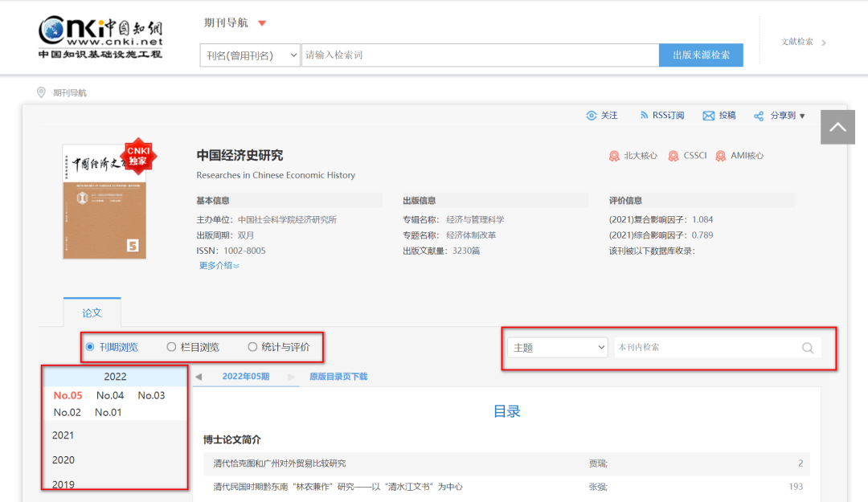Click the 关注 eye icon
The image size is (868, 502).
(592, 115)
